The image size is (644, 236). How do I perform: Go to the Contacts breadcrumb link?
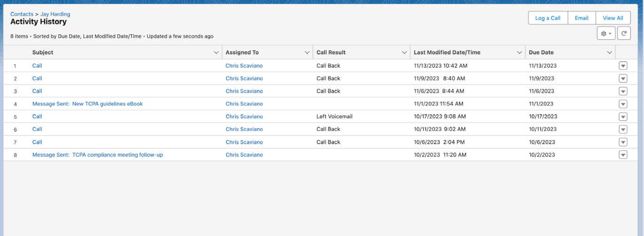pos(22,14)
